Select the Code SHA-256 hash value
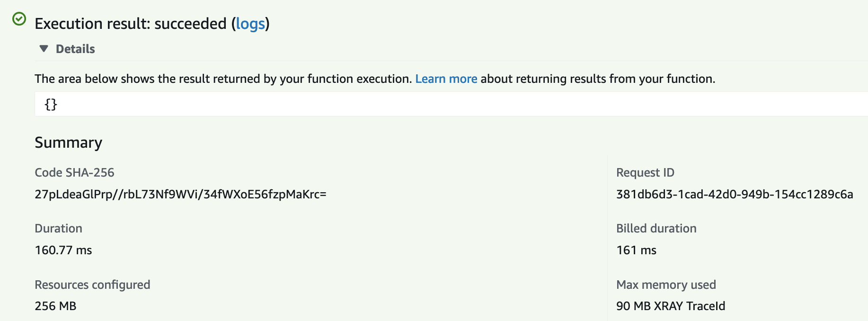The height and width of the screenshot is (321, 868). click(180, 194)
